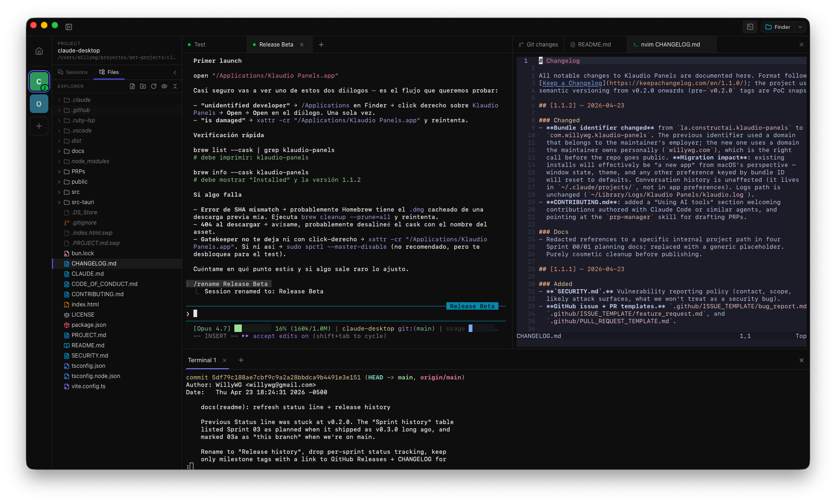Expand the node_modules folder
Image resolution: width=836 pixels, height=504 pixels.
tap(117, 161)
